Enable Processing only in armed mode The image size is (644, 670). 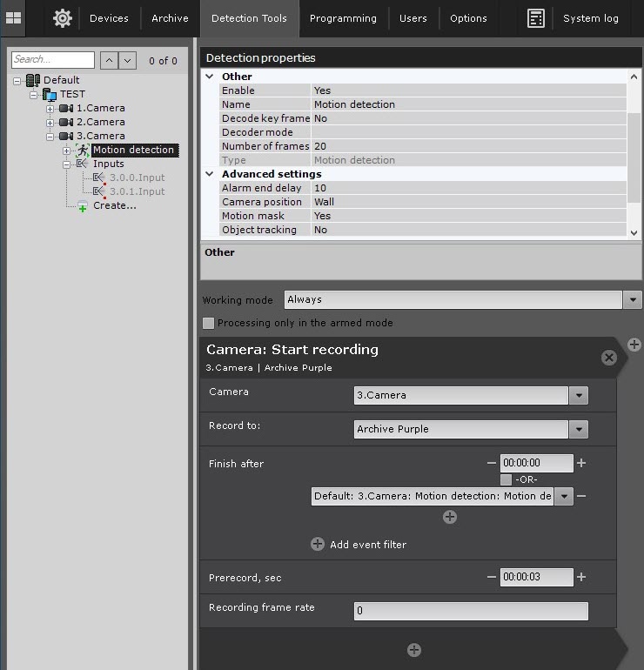click(209, 323)
